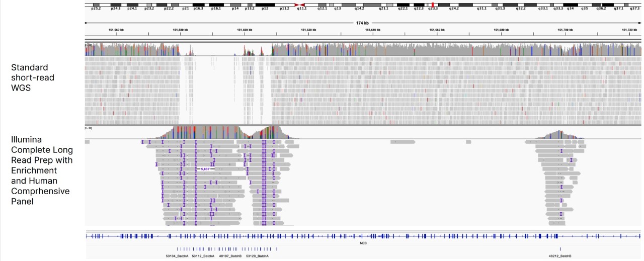Select the Standard short-read WGS track label

pyautogui.click(x=33, y=78)
